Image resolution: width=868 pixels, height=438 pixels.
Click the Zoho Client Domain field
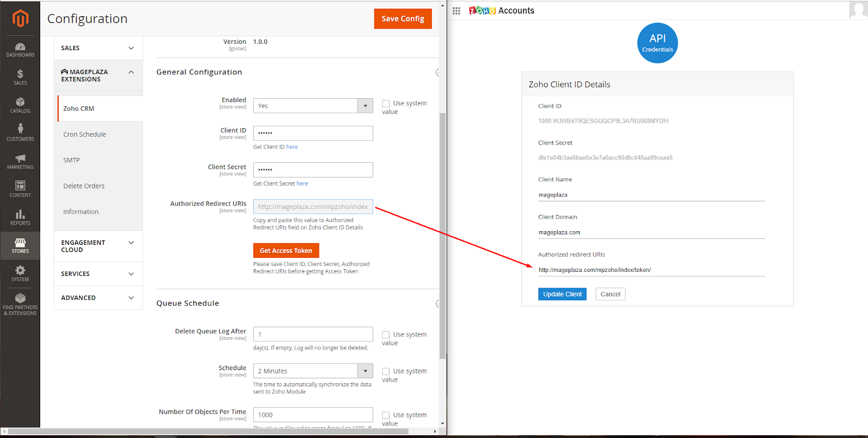coord(652,232)
